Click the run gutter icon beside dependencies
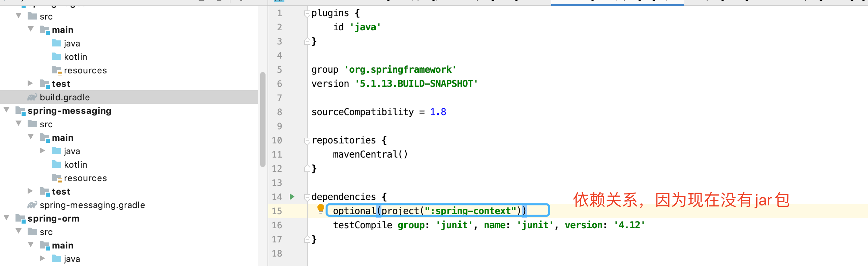Screen dimensions: 868x266 click(292, 197)
